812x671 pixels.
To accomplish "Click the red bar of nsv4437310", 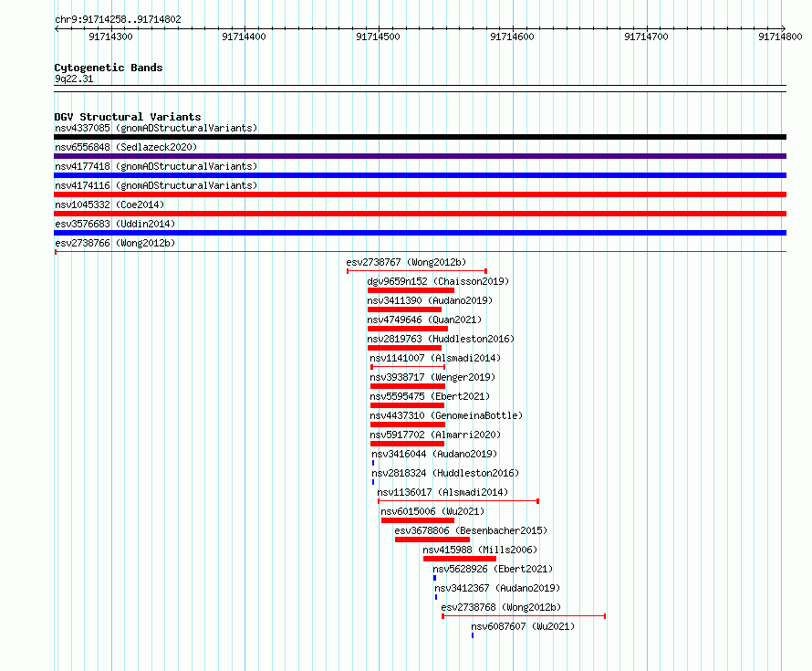I will click(x=408, y=425).
